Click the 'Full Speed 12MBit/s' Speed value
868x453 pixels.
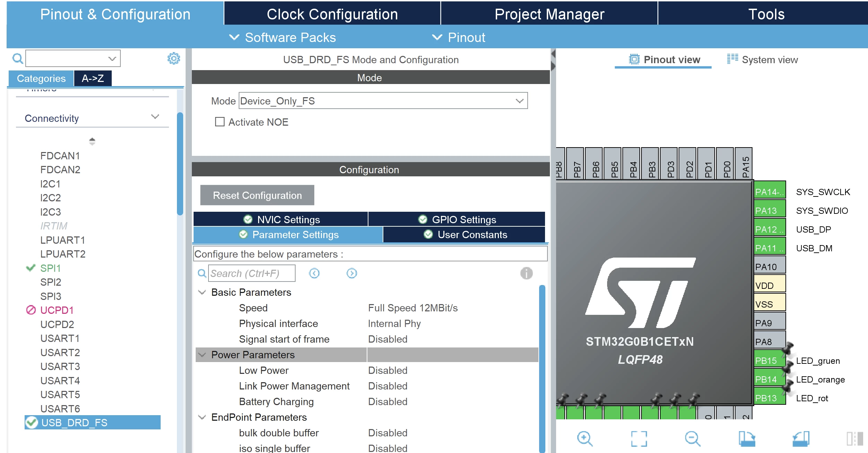413,308
